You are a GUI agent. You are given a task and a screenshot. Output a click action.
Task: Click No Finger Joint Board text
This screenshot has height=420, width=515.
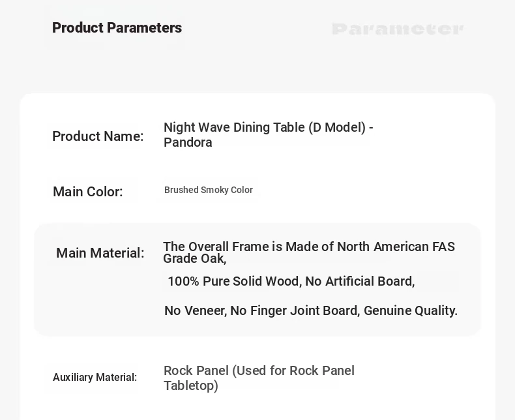tap(295, 310)
